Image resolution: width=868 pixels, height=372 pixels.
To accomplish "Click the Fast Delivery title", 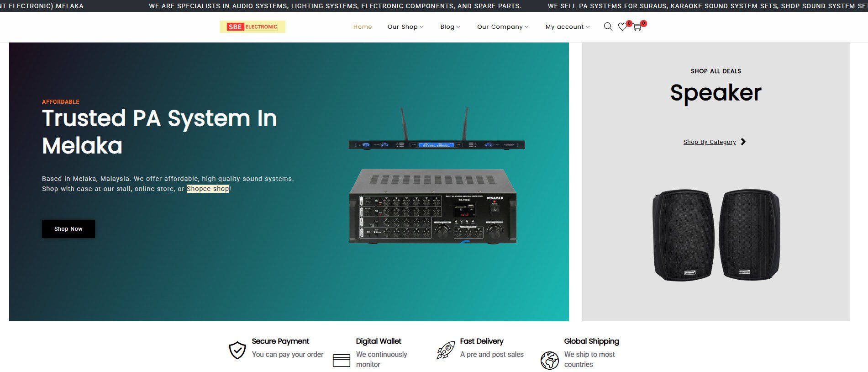I will pyautogui.click(x=482, y=341).
